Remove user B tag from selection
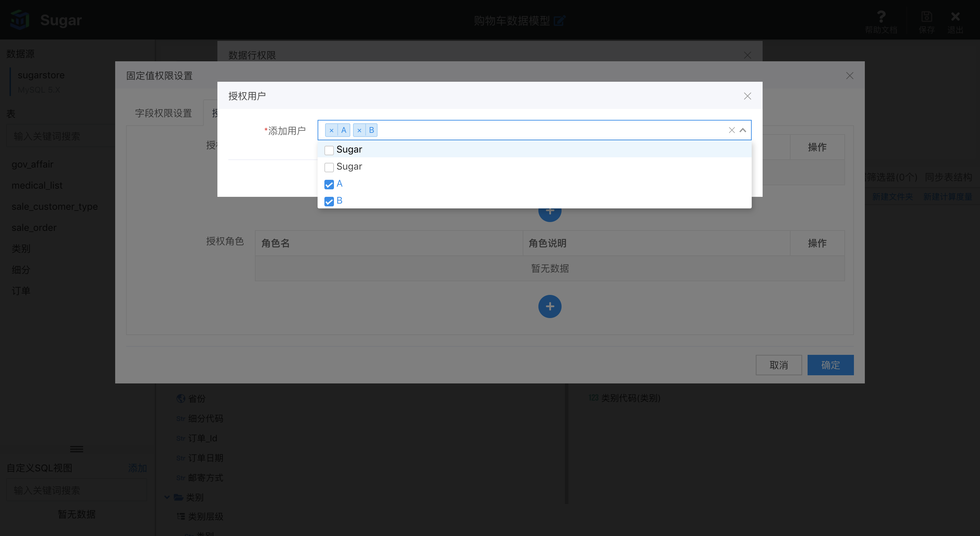 pyautogui.click(x=359, y=130)
